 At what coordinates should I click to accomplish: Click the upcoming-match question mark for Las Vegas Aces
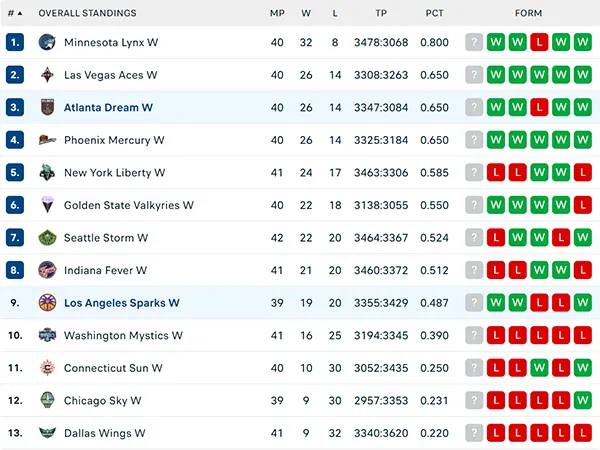[x=474, y=75]
